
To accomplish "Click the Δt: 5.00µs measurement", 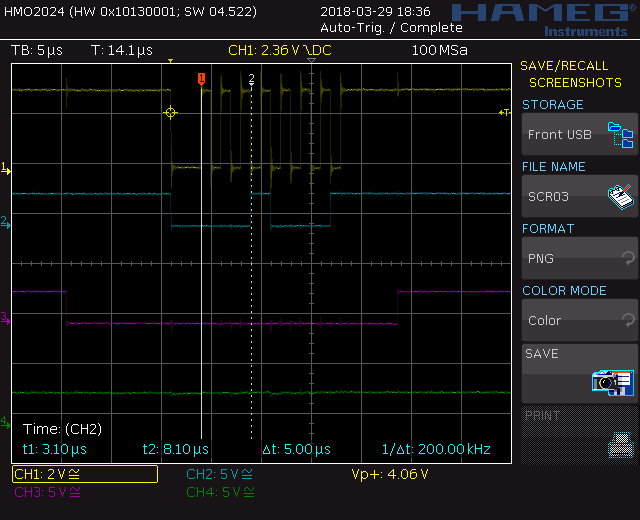I will click(296, 449).
